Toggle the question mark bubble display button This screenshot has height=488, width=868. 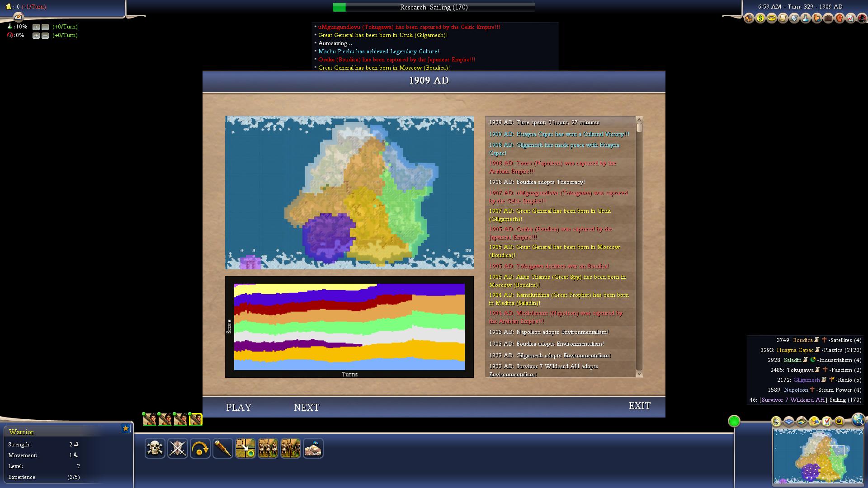pos(840,422)
